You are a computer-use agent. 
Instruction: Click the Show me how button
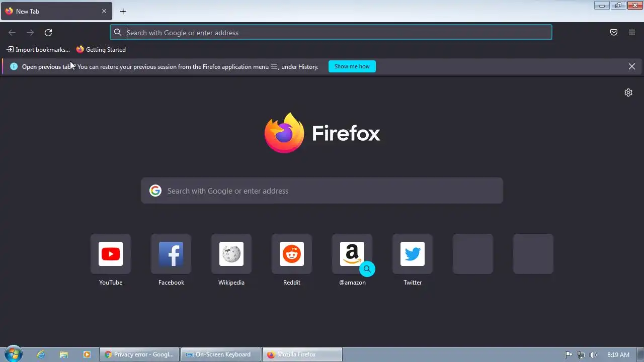coord(352,66)
